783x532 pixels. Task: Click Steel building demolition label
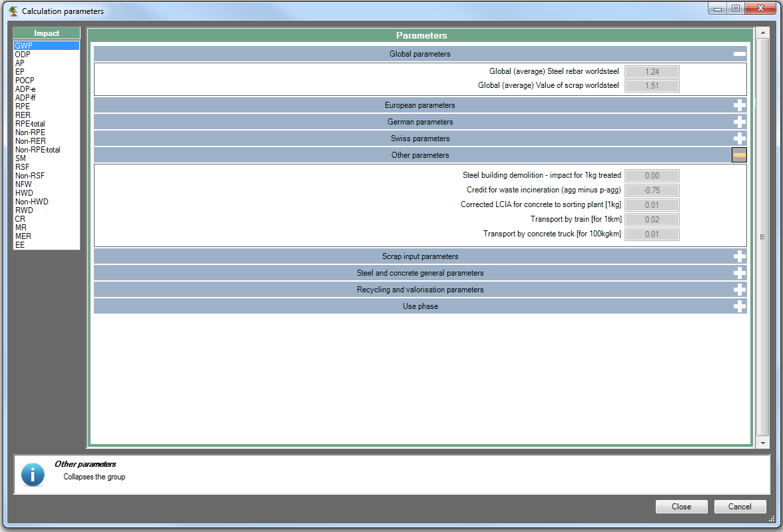point(542,175)
